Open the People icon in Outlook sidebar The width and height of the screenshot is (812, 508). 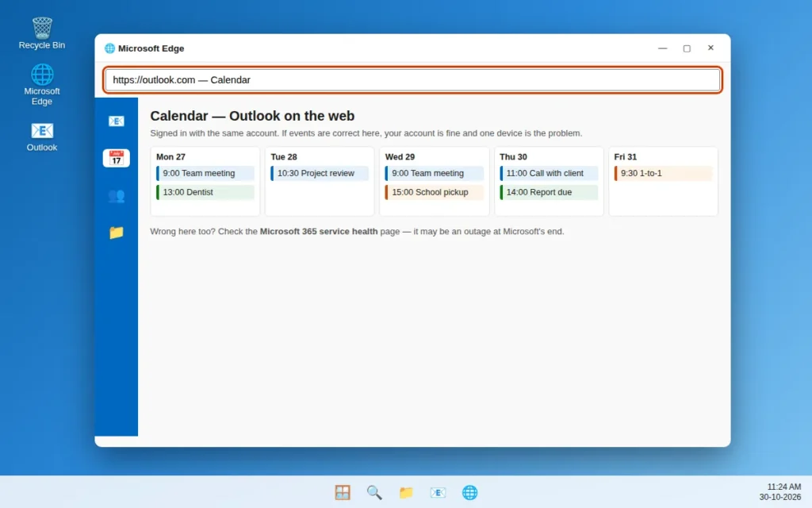(116, 195)
